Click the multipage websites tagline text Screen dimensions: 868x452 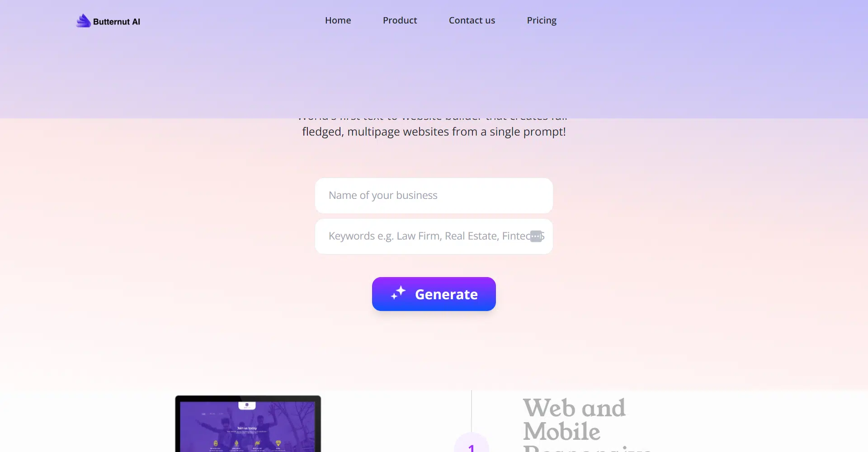(x=434, y=132)
